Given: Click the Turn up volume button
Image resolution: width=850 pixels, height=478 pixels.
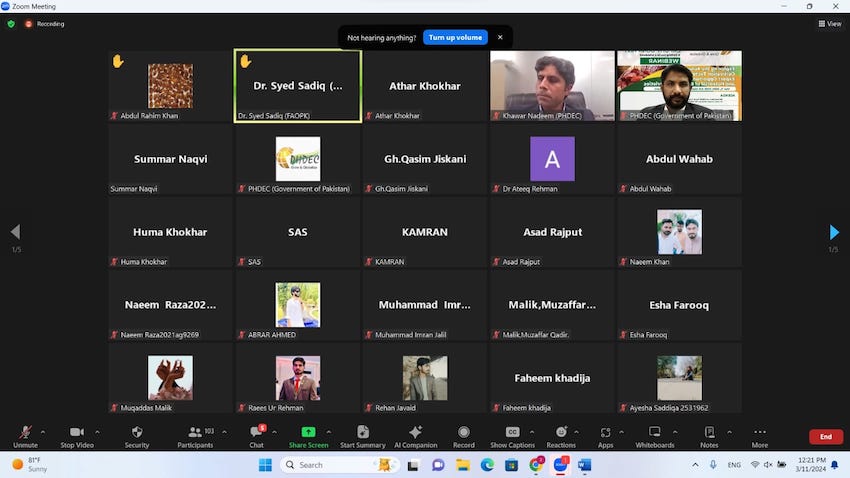Looking at the screenshot, I should 455,37.
